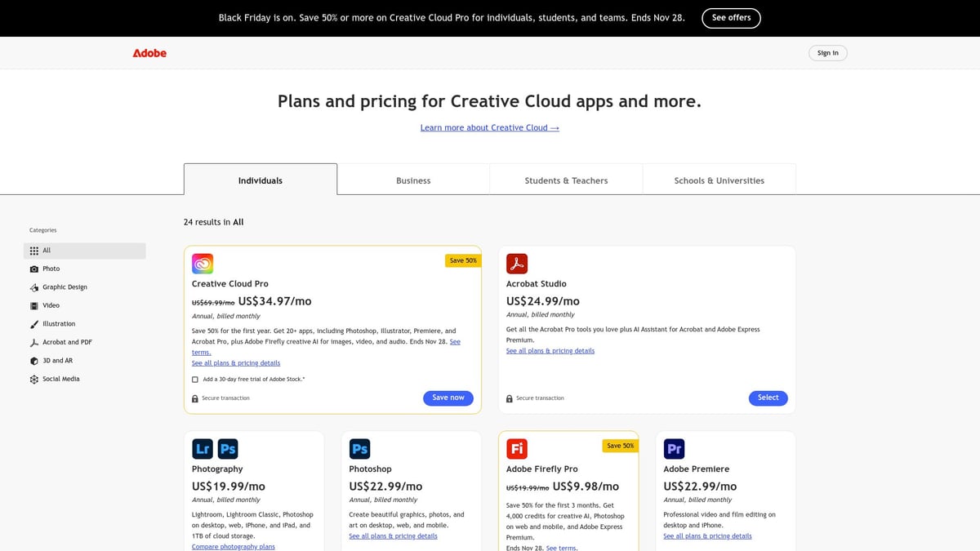Click the Adobe logo in the header
This screenshot has width=980, height=551.
149,52
